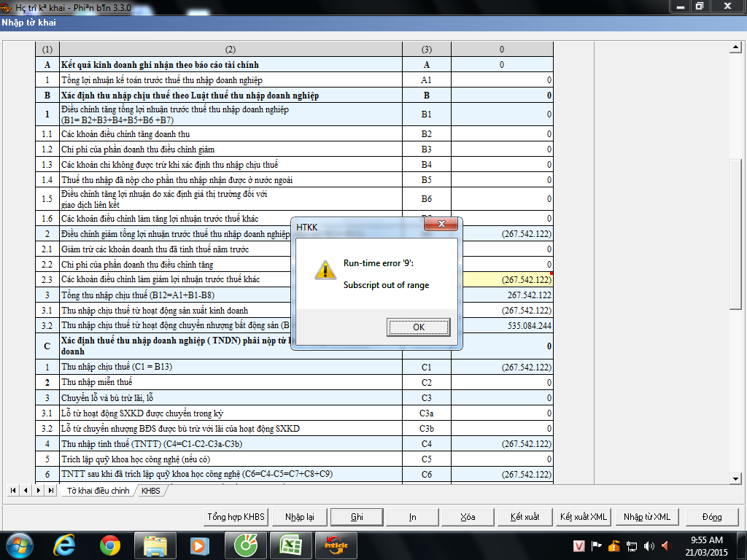Open Internet Explorer from the taskbar
Image resolution: width=747 pixels, height=560 pixels.
tap(65, 545)
